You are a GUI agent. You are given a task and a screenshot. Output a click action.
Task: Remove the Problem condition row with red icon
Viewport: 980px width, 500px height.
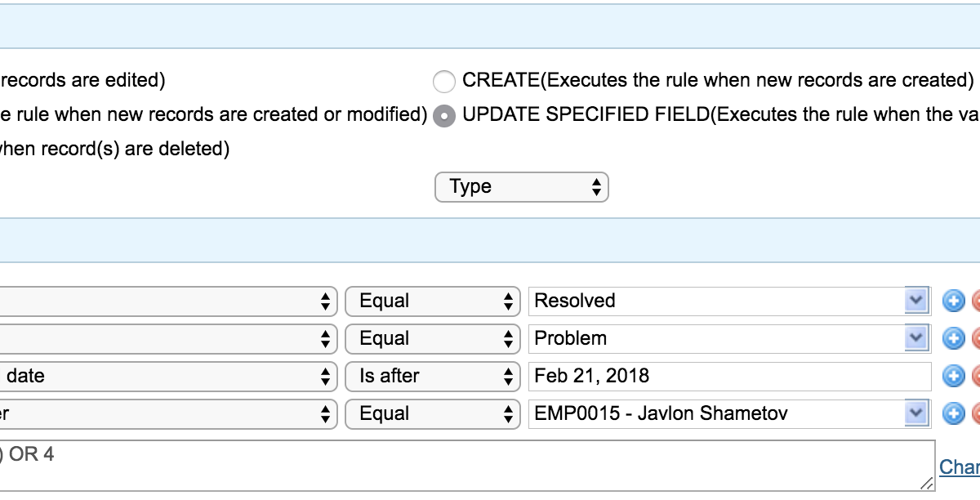pyautogui.click(x=975, y=339)
